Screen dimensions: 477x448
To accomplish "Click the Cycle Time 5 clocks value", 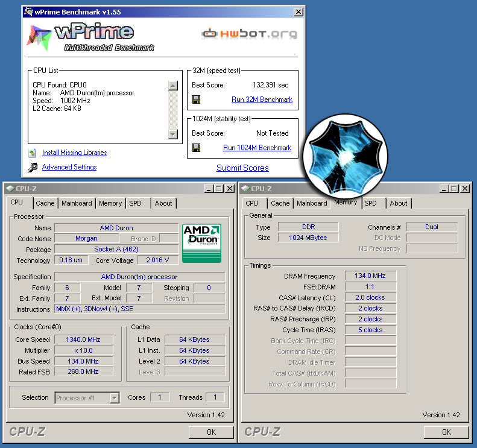I will click(x=370, y=330).
